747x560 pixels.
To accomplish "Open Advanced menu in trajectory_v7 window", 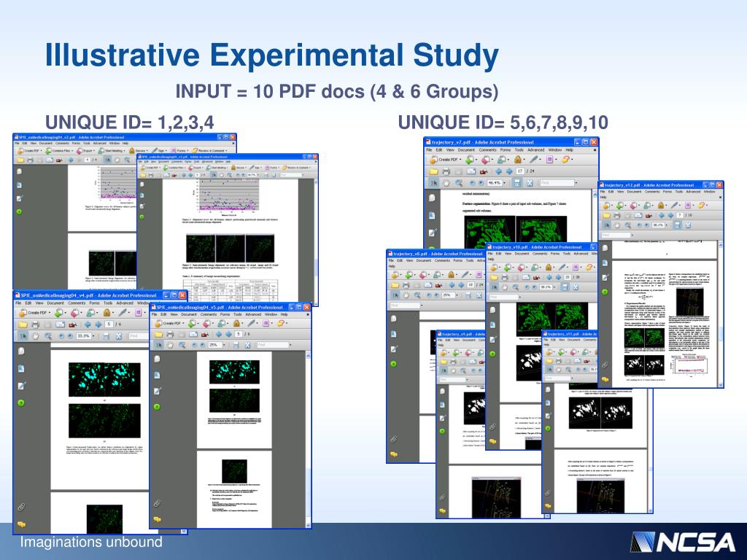I will [536, 150].
